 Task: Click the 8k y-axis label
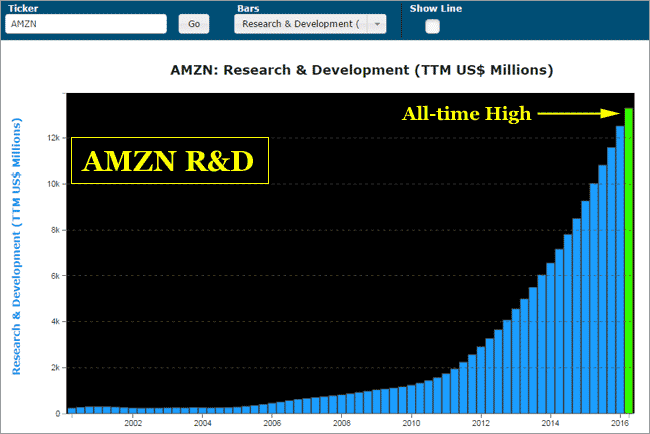pos(55,230)
